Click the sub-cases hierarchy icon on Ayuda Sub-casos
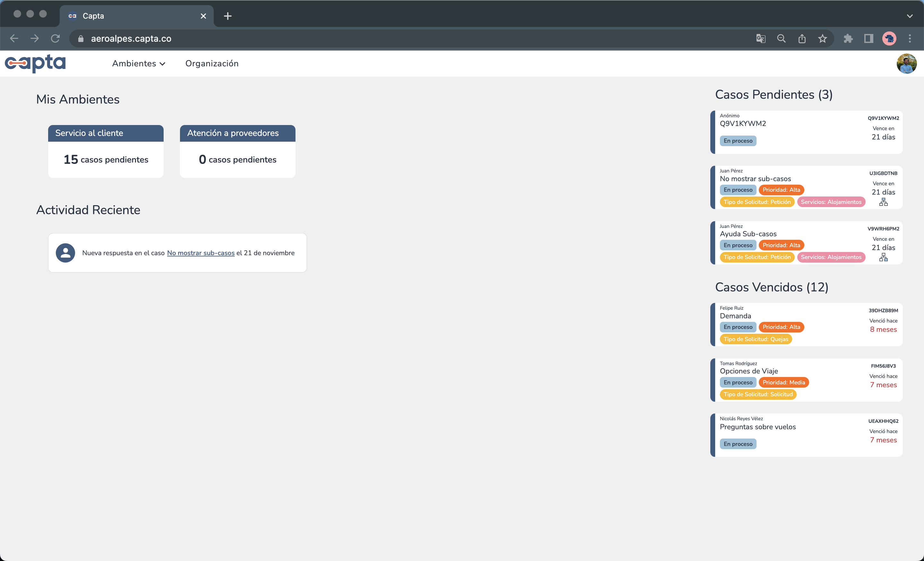Image resolution: width=924 pixels, height=561 pixels. [883, 257]
